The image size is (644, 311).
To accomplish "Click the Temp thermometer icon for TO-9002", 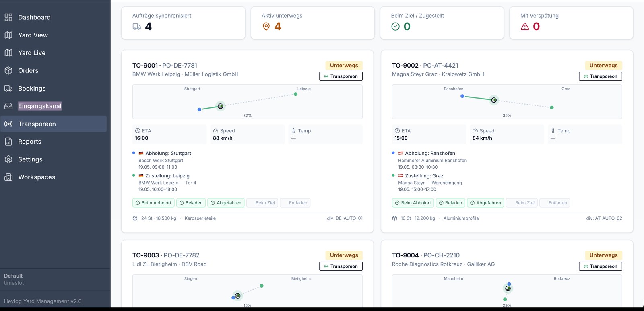I will [553, 131].
